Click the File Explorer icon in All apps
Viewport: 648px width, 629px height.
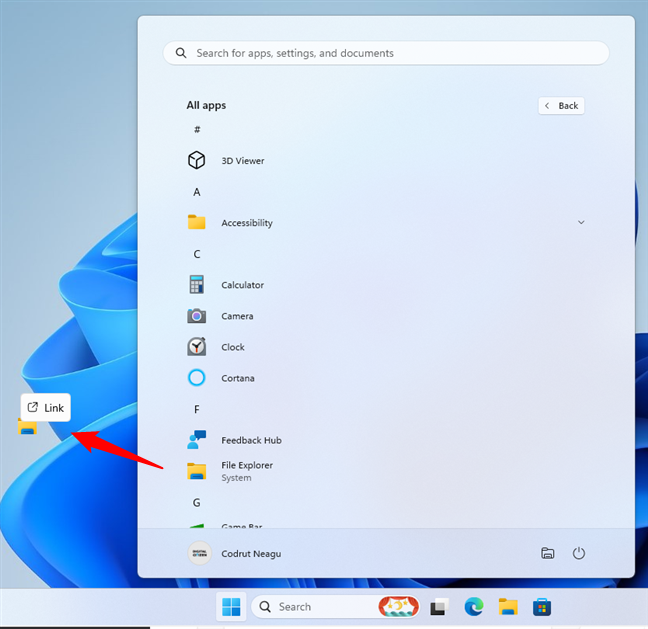[x=196, y=471]
